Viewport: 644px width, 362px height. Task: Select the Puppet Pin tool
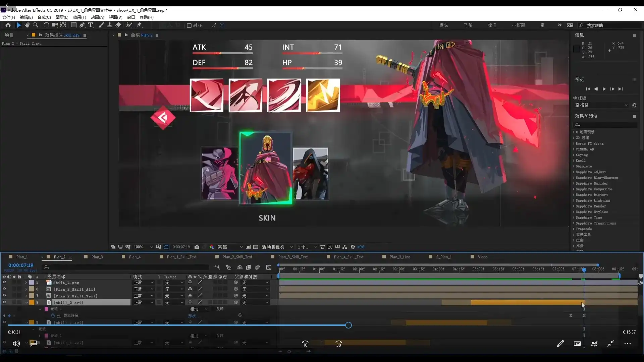point(139,25)
